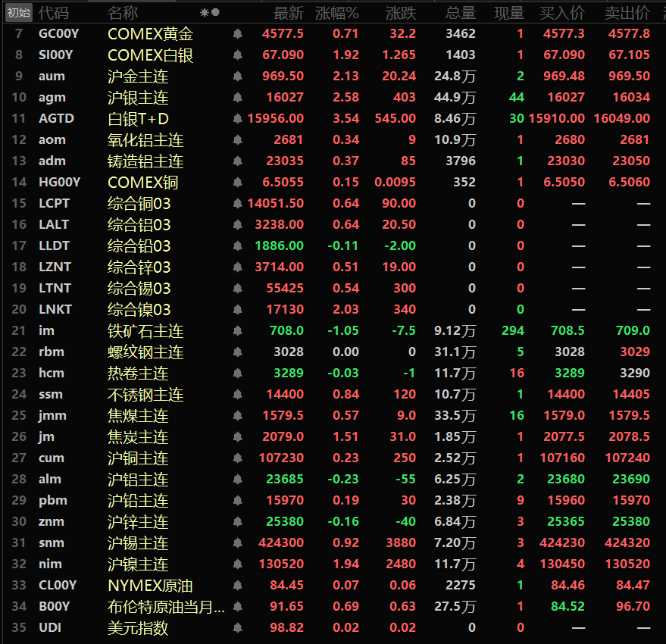Image resolution: width=666 pixels, height=644 pixels.
Task: Open the 氧化铝主连 contract name
Action: (x=145, y=140)
